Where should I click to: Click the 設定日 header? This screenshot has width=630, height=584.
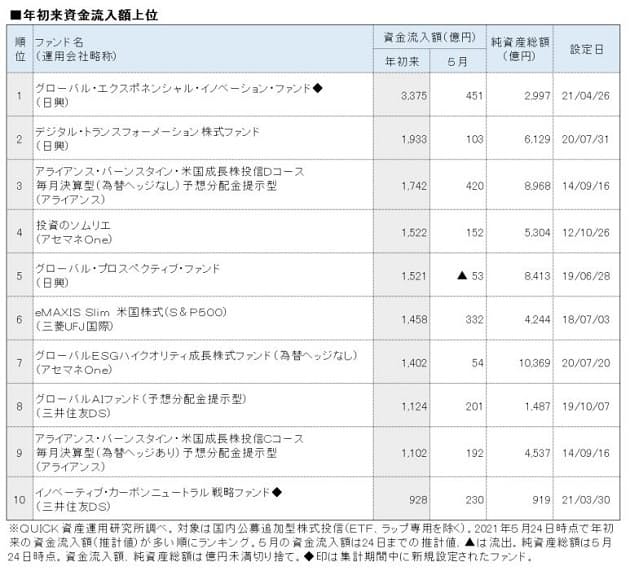pos(586,49)
